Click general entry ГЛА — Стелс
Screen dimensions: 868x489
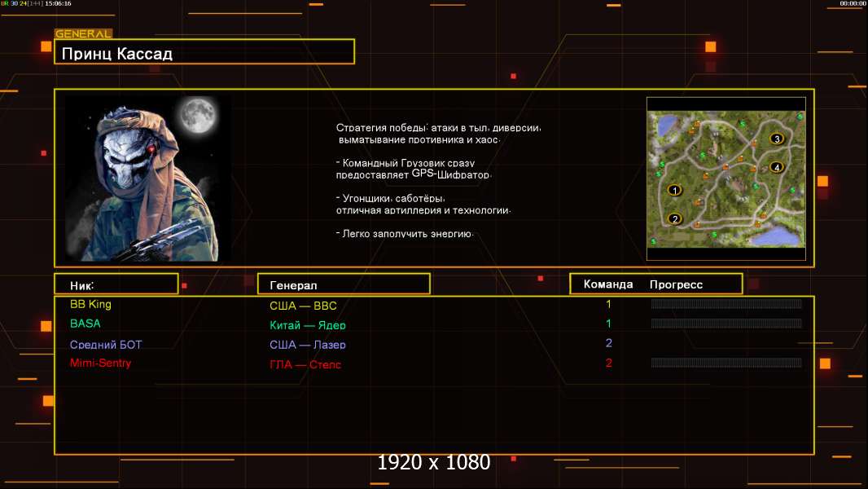(x=305, y=364)
